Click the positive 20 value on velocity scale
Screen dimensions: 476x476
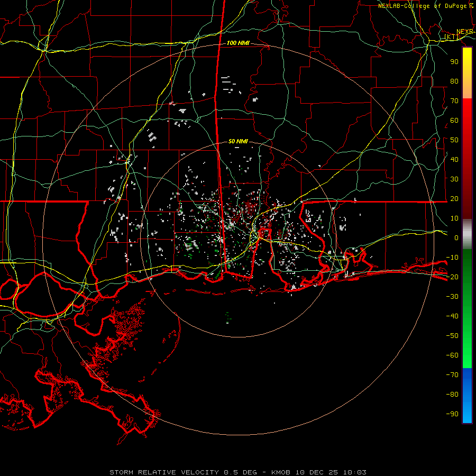(x=454, y=198)
